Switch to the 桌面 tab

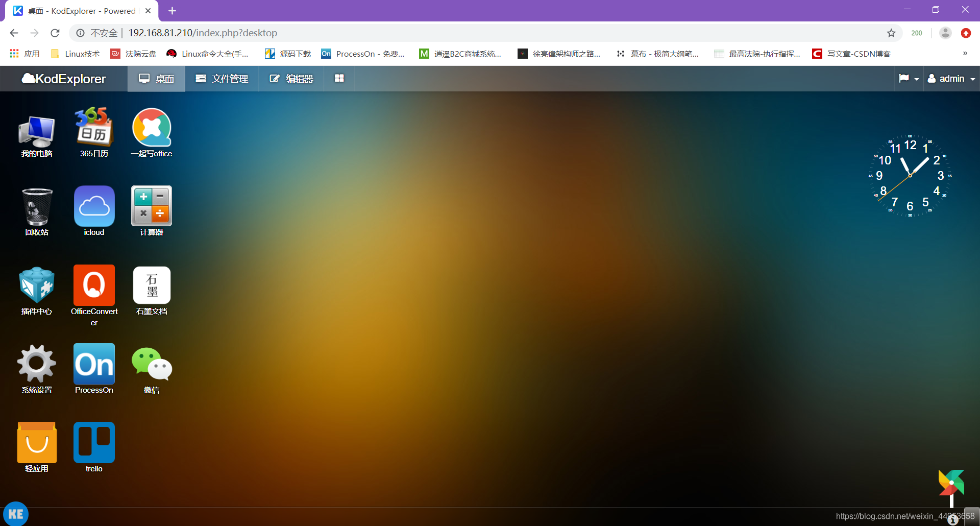tap(156, 79)
